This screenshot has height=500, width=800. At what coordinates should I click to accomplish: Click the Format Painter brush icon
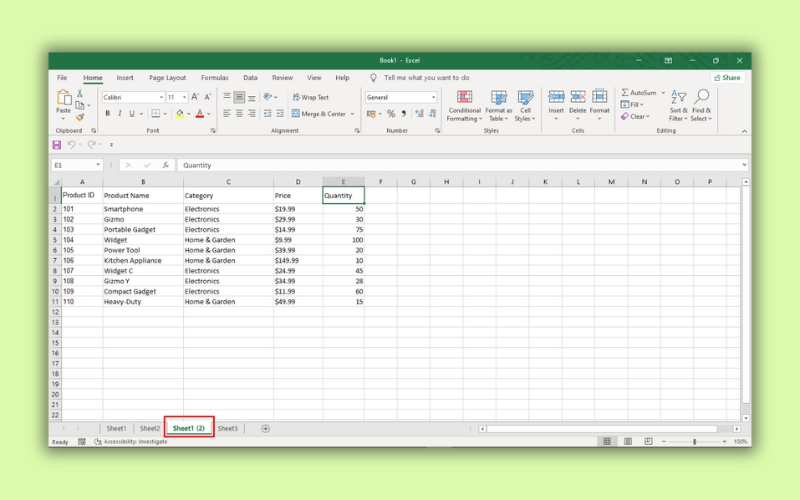click(80, 117)
